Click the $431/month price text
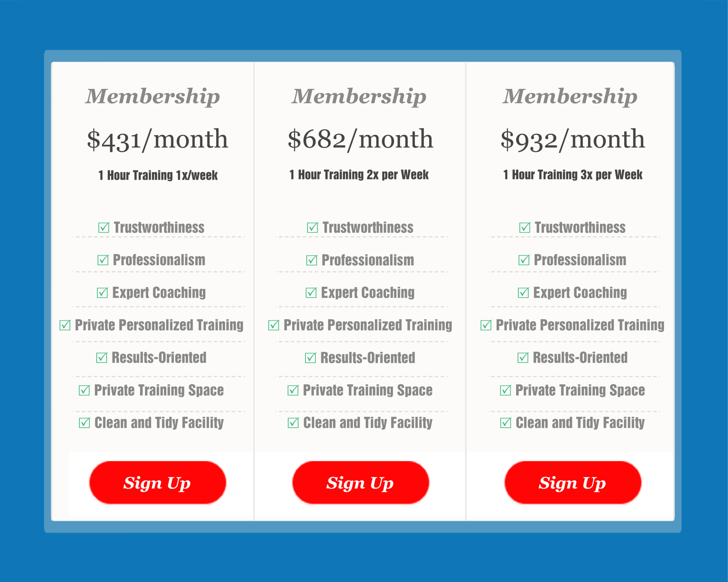This screenshot has width=728, height=582. [x=157, y=139]
